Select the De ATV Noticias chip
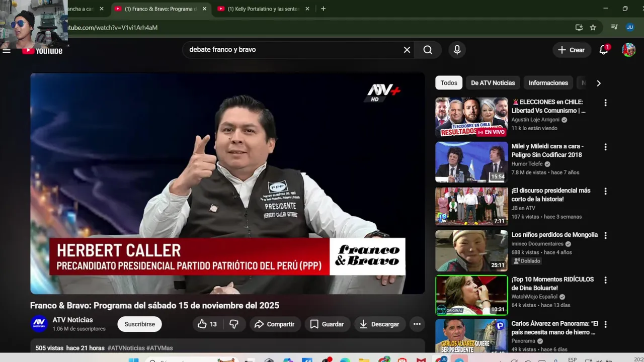The width and height of the screenshot is (644, 362). [493, 83]
